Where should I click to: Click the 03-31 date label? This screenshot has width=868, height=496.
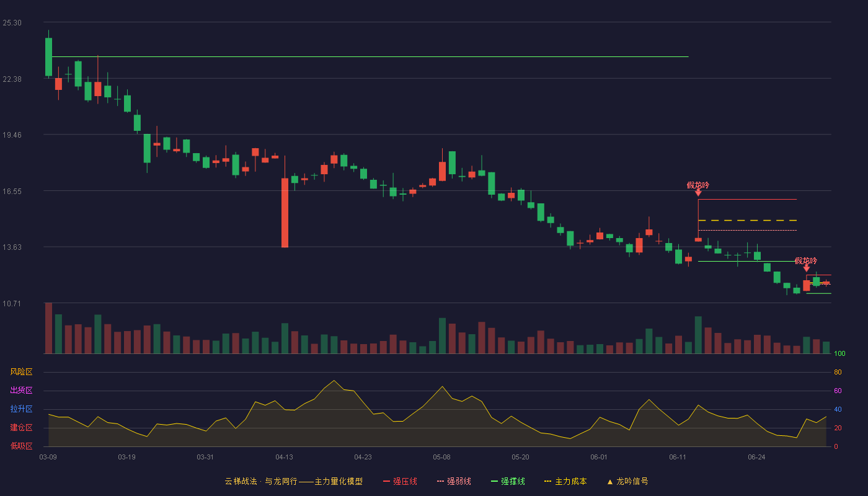point(205,457)
